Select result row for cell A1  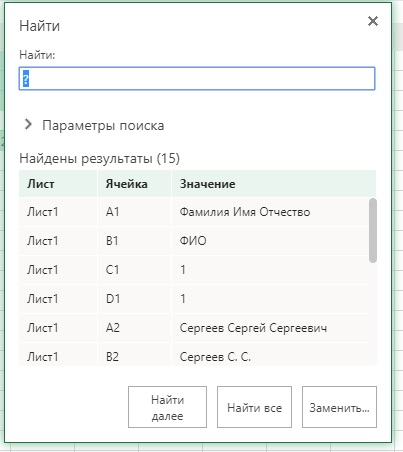click(194, 212)
